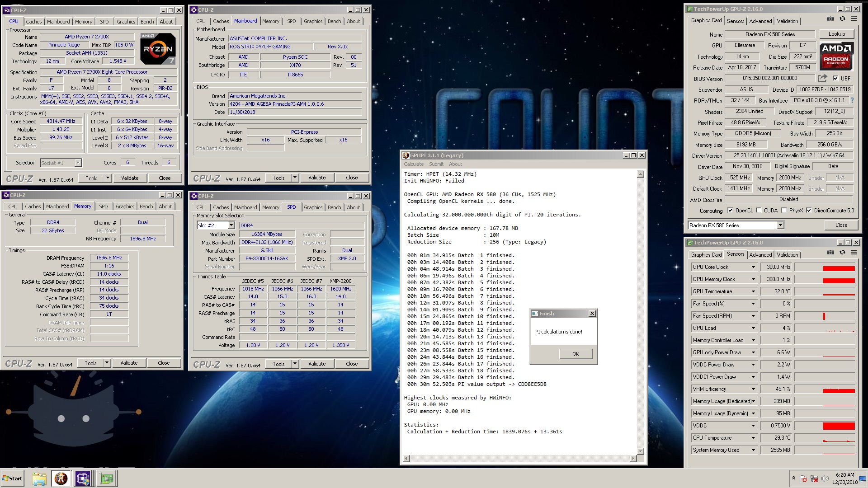Image resolution: width=868 pixels, height=488 pixels.
Task: Switch to SPD tab in CPU-Z CPU window
Action: pyautogui.click(x=104, y=22)
